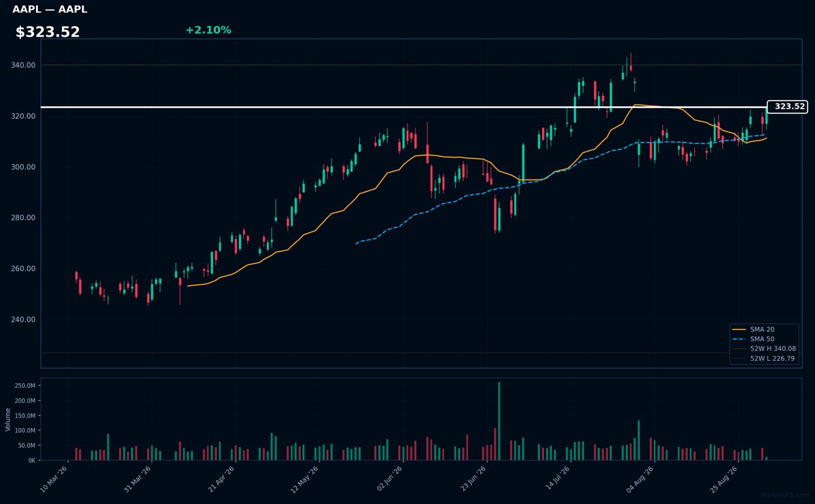Select the $323.52 current price text

48,32
